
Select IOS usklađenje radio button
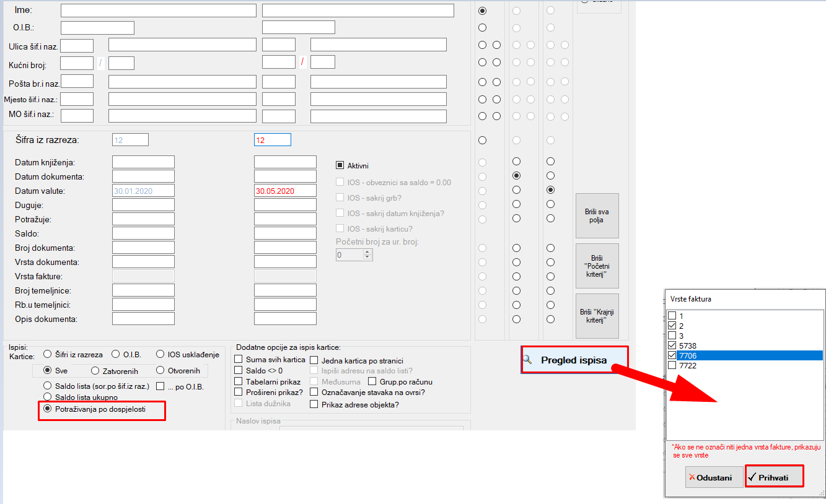point(160,355)
